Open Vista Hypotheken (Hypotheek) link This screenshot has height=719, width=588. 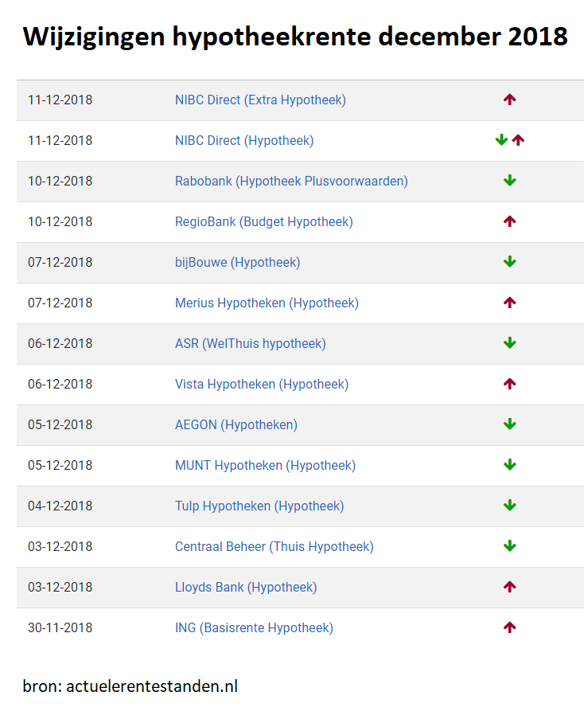pos(262,385)
